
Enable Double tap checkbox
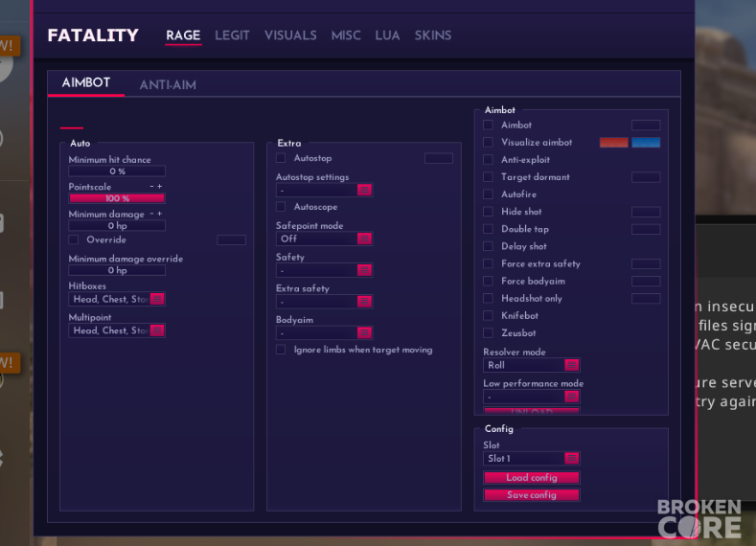[488, 229]
